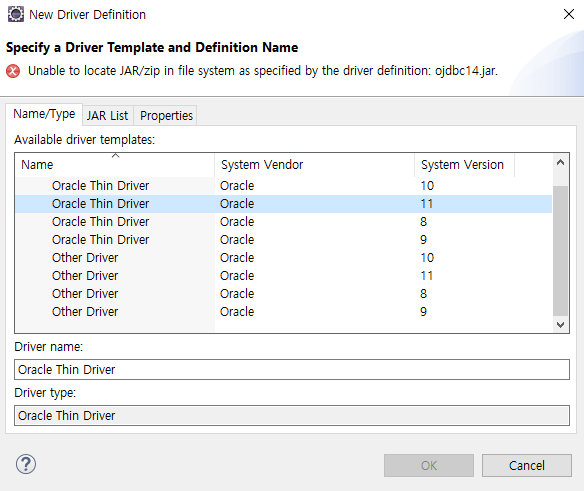Sort templates by the Name column header
The height and width of the screenshot is (491, 584).
(x=115, y=165)
